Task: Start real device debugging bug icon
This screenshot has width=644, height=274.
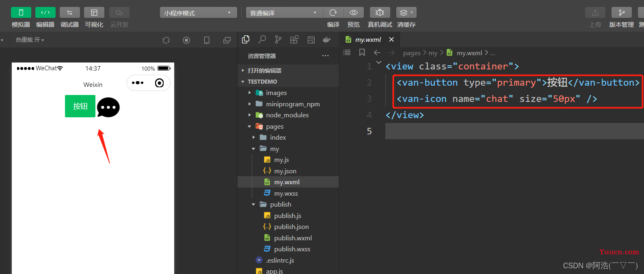Action: 380,13
